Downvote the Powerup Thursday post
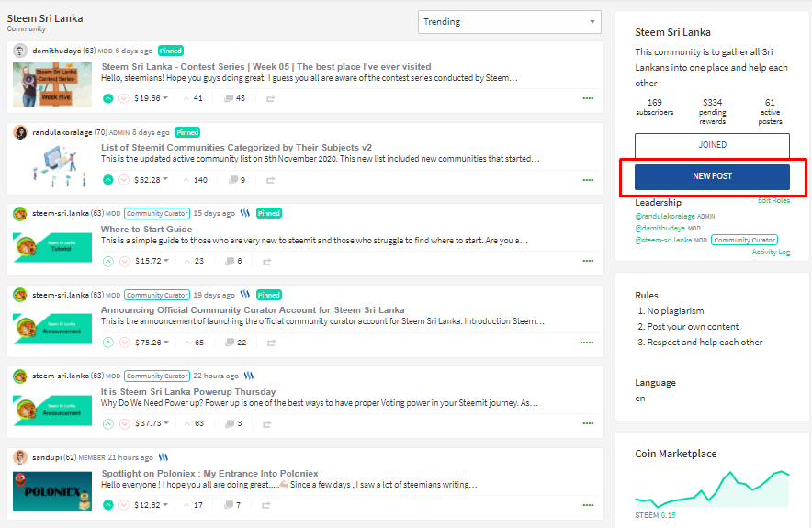Viewport: 812px width, 528px height. tap(125, 423)
